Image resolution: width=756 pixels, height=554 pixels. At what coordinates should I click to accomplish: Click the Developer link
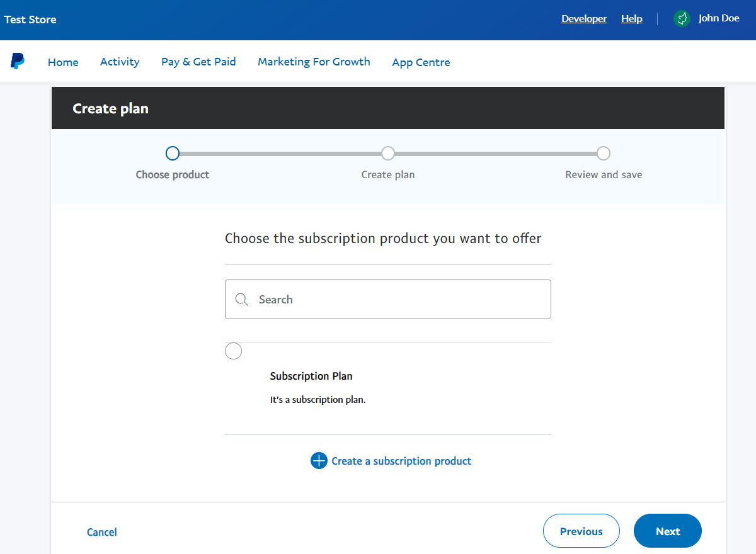[x=584, y=18]
